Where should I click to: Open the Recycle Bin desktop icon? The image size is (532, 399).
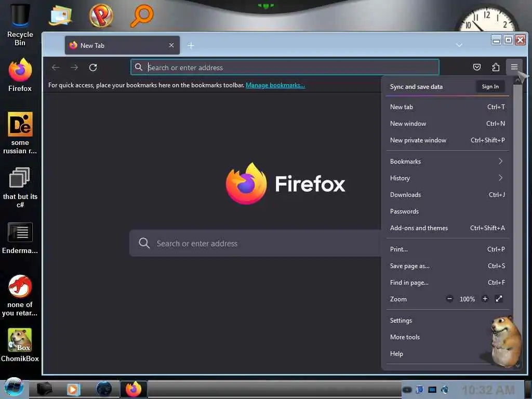20,24
